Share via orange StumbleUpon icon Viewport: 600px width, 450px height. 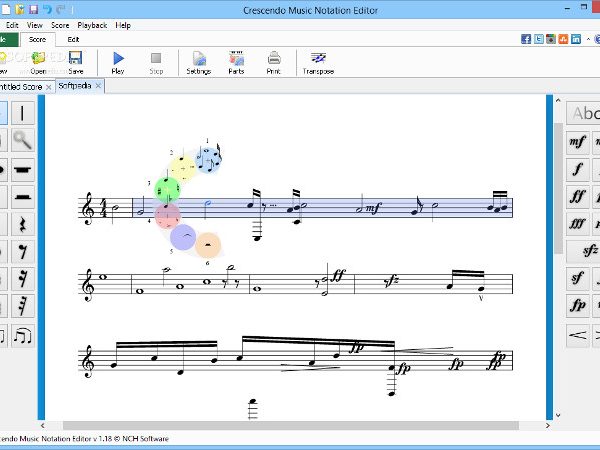point(563,39)
